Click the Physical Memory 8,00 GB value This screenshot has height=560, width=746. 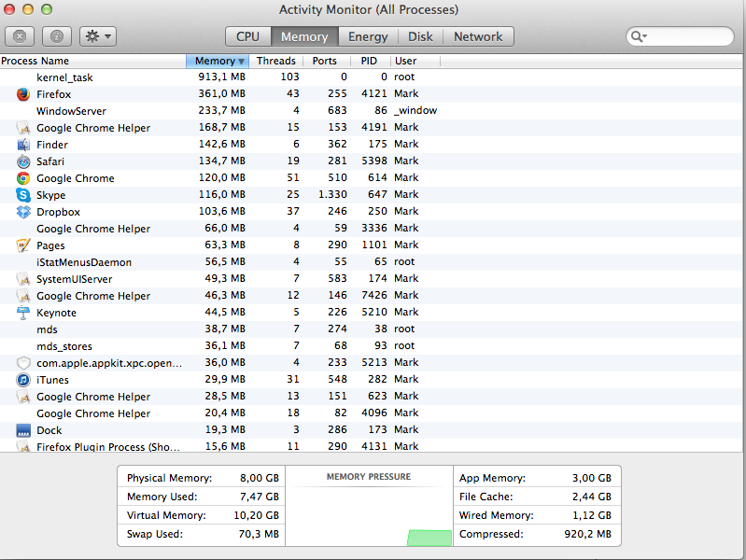(x=260, y=478)
